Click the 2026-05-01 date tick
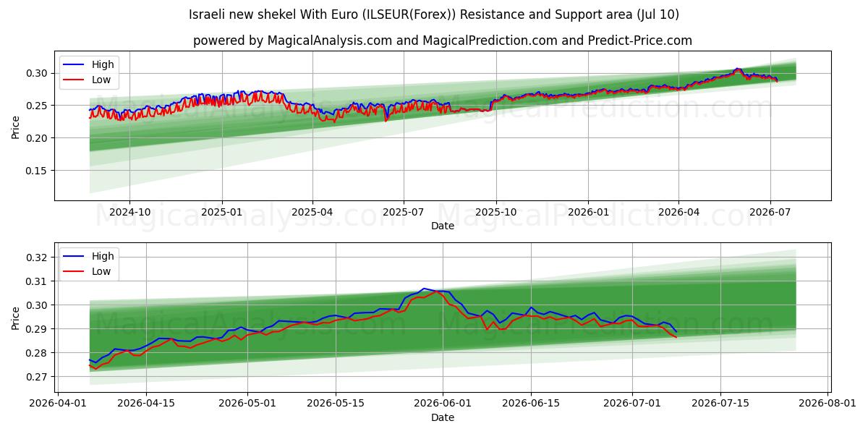This screenshot has height=434, width=868. [247, 403]
